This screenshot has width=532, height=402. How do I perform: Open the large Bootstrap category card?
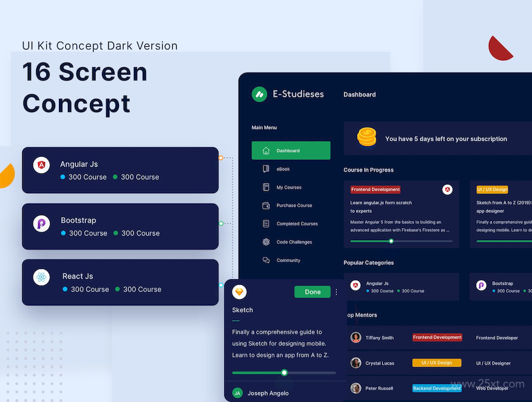click(x=120, y=226)
